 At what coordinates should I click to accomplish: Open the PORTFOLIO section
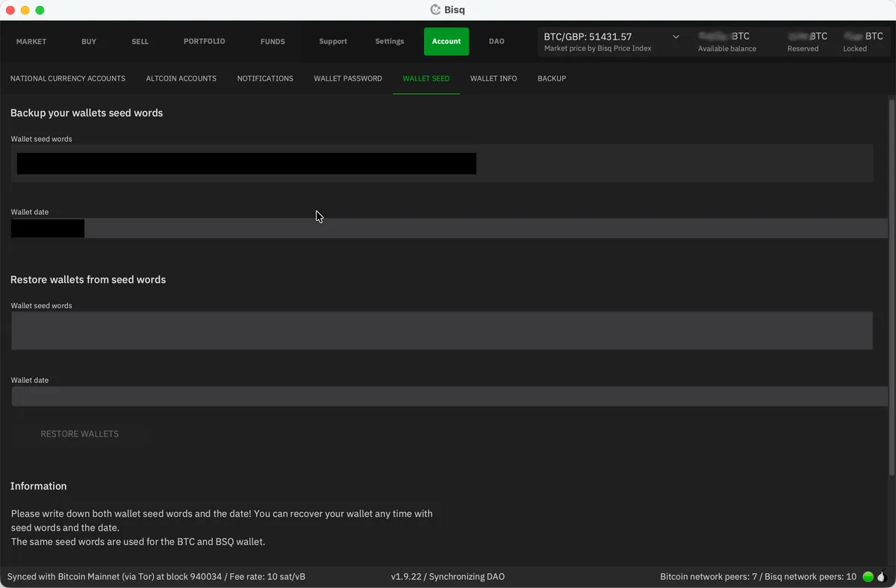pyautogui.click(x=204, y=42)
